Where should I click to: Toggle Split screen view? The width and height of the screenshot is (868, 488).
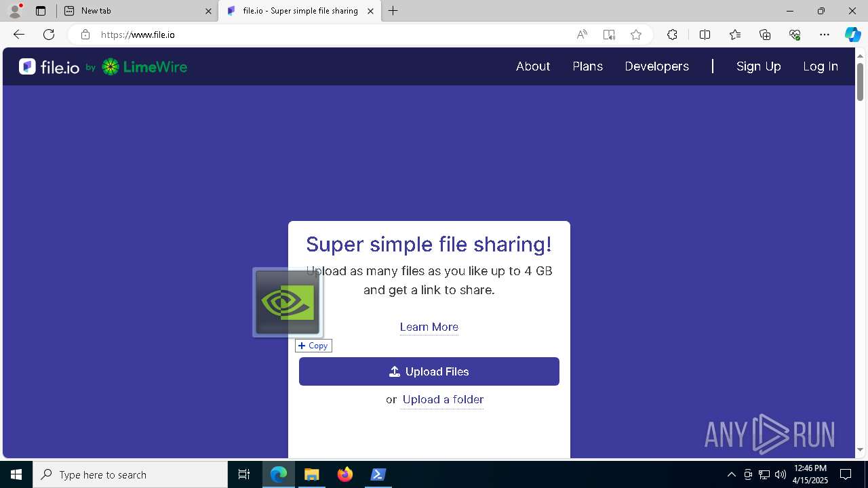pyautogui.click(x=705, y=35)
